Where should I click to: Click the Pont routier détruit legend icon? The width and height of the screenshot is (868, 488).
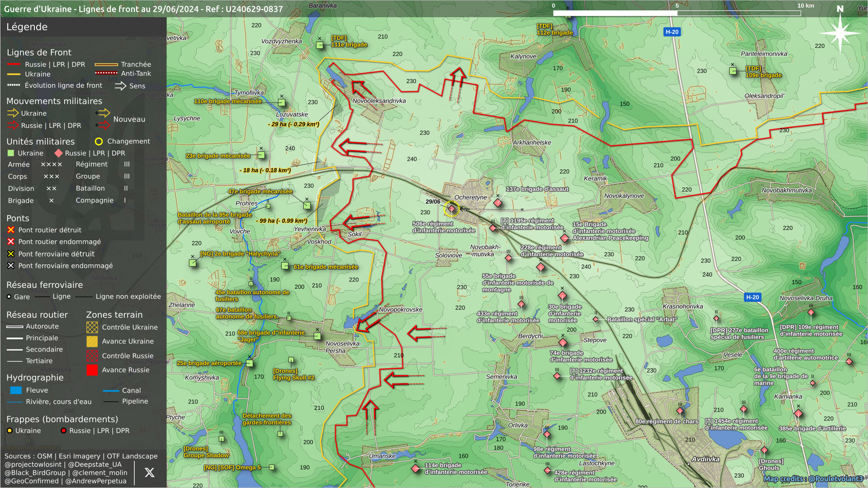click(11, 230)
